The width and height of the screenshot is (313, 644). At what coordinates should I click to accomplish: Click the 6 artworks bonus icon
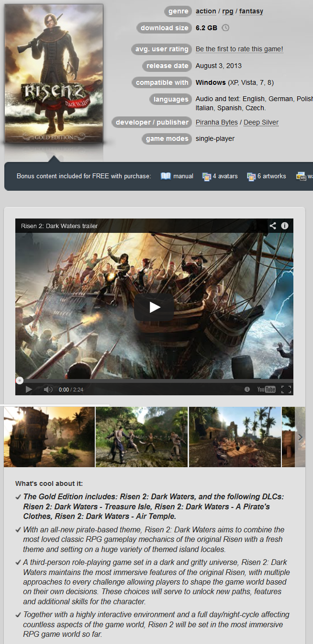pyautogui.click(x=251, y=176)
